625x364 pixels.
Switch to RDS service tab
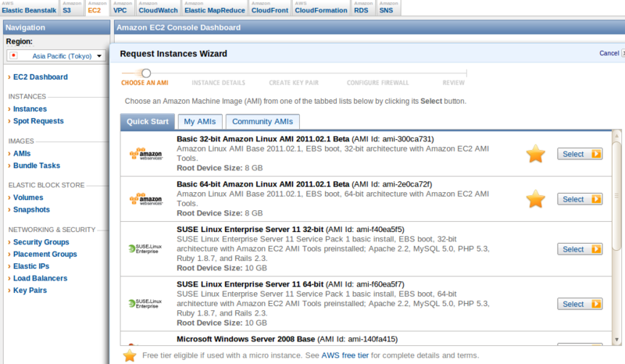pyautogui.click(x=363, y=8)
